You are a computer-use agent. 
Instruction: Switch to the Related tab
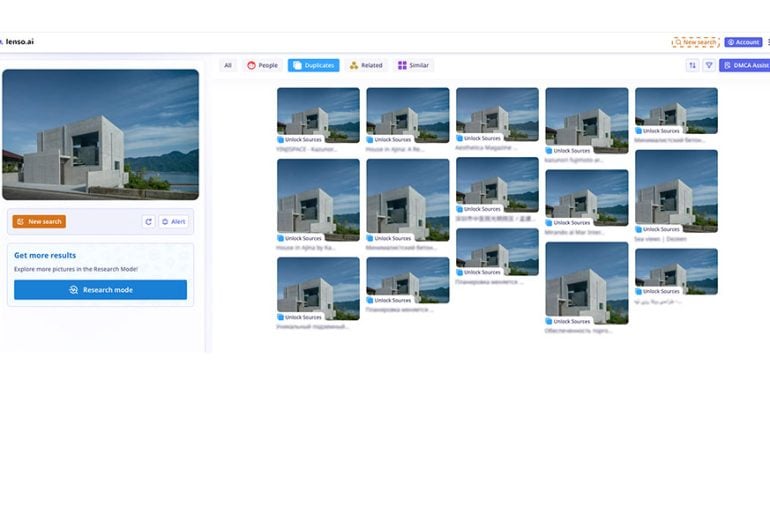point(366,65)
